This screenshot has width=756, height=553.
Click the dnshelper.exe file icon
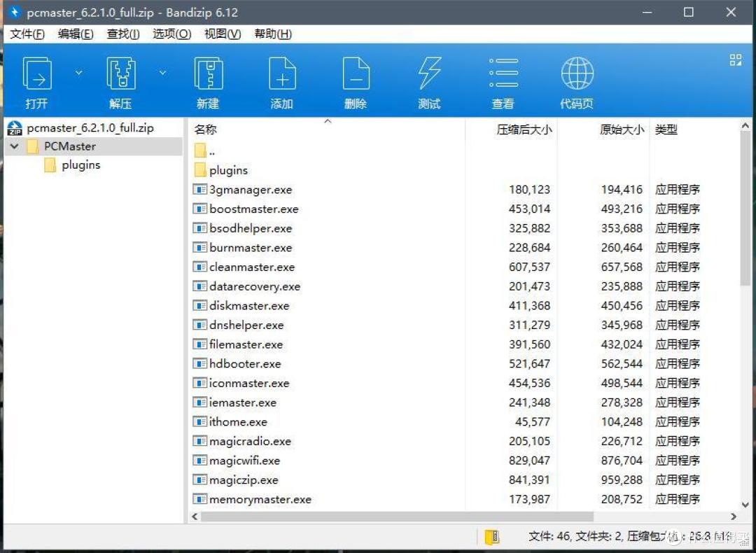coord(200,325)
